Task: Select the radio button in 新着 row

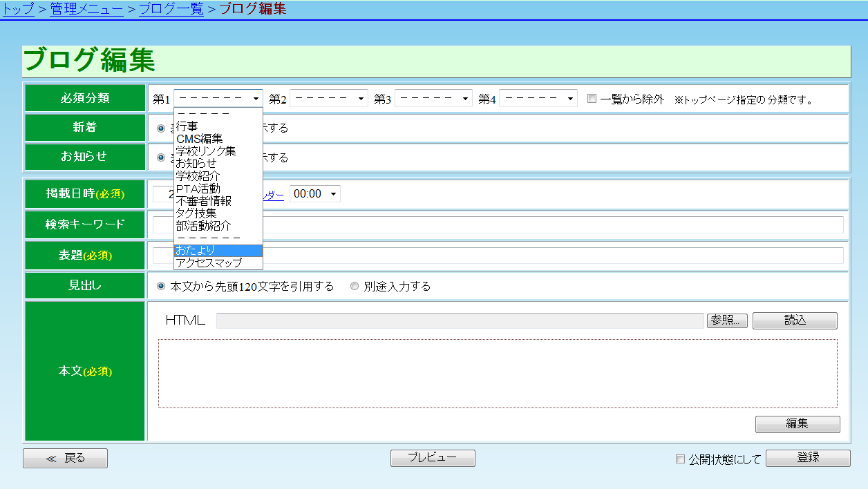Action: (x=161, y=128)
